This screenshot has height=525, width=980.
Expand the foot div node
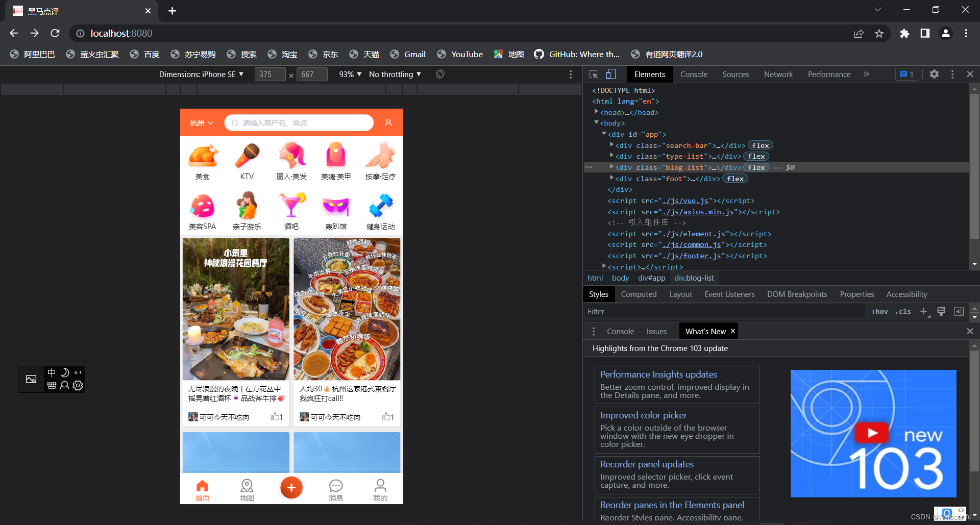coord(611,178)
